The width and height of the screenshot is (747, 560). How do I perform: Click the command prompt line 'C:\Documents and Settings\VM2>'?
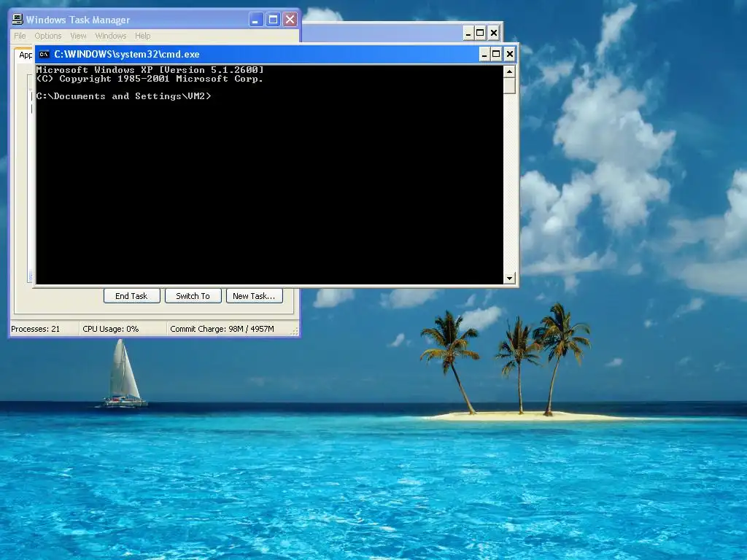pos(123,96)
